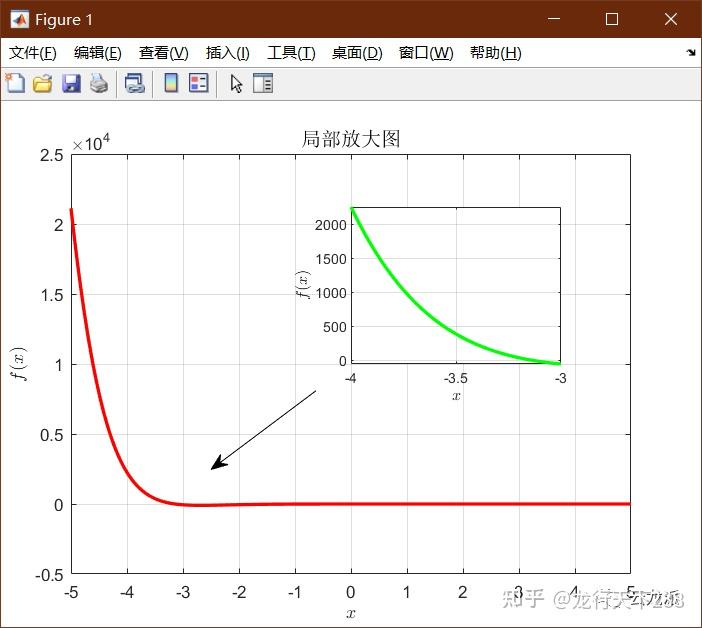Open the 帮助(H) menu
702x628 pixels.
pyautogui.click(x=496, y=53)
